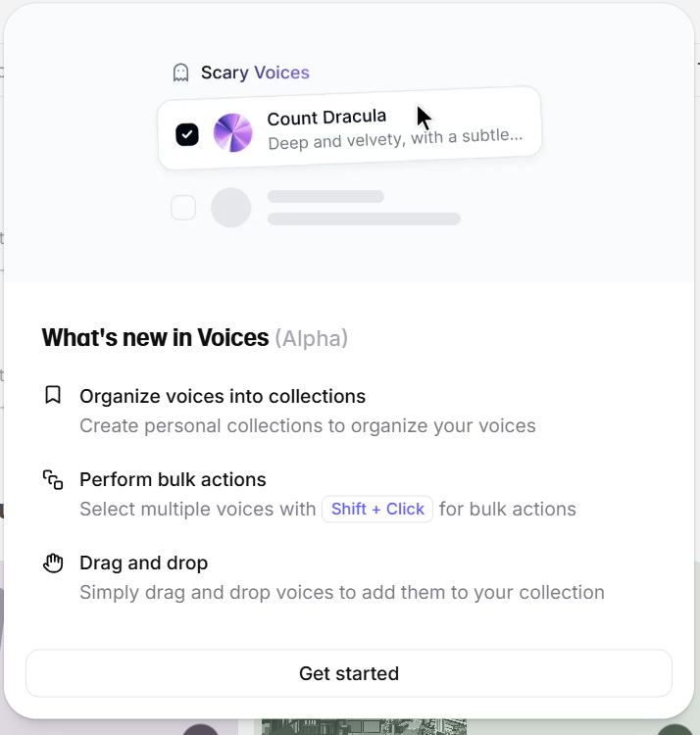
Task: Click the 'Drag and drop' heading
Action: pyautogui.click(x=143, y=563)
